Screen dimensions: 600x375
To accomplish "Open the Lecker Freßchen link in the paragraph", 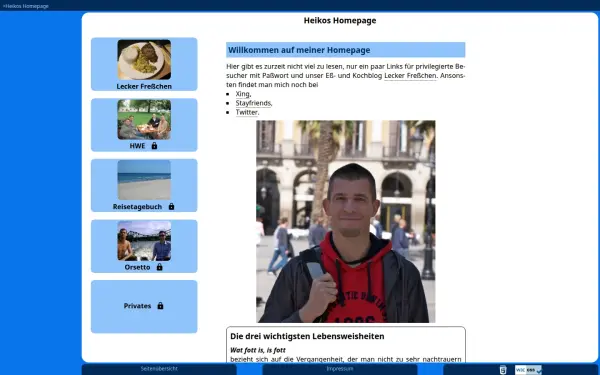I will [410, 76].
